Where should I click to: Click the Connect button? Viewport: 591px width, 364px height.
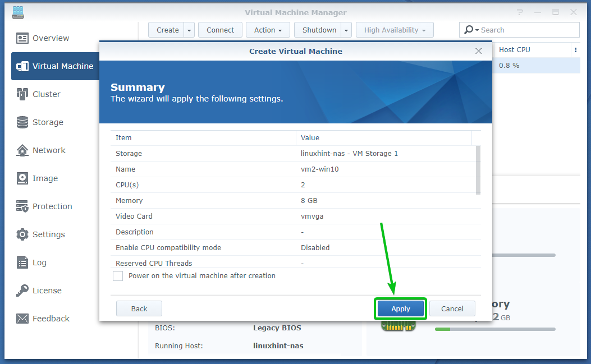(220, 30)
